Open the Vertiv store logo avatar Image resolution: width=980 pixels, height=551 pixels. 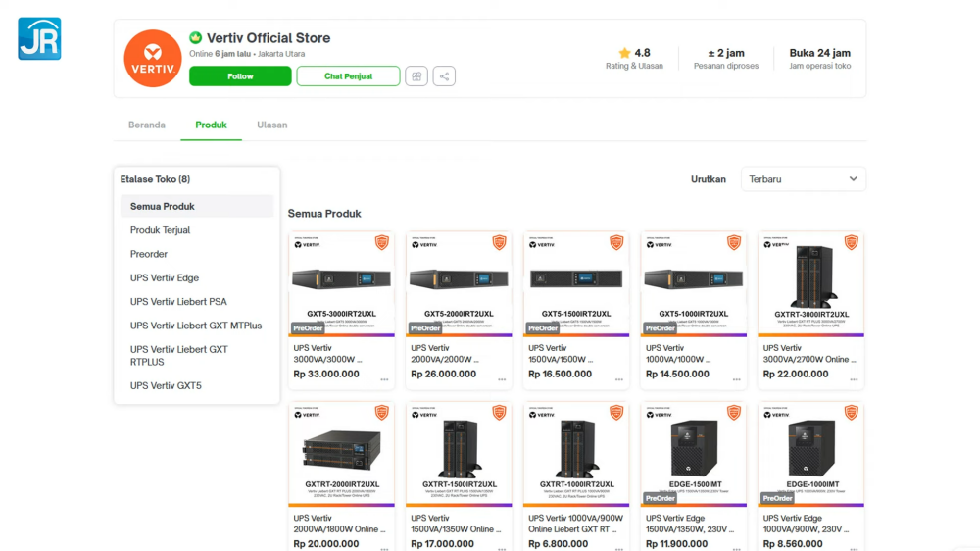(153, 58)
